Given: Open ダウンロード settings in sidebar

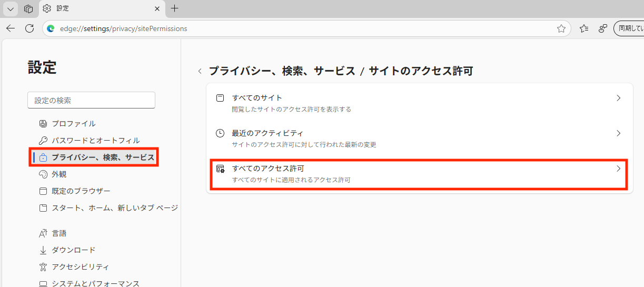Looking at the screenshot, I should pos(73,250).
